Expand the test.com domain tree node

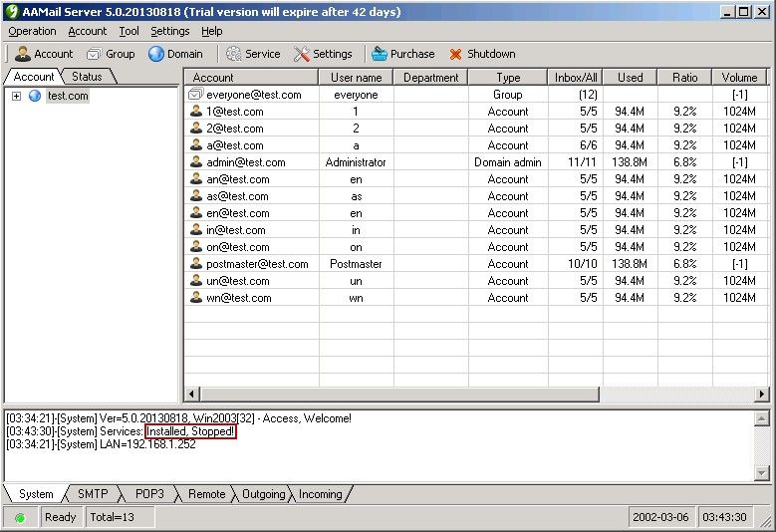coord(16,96)
